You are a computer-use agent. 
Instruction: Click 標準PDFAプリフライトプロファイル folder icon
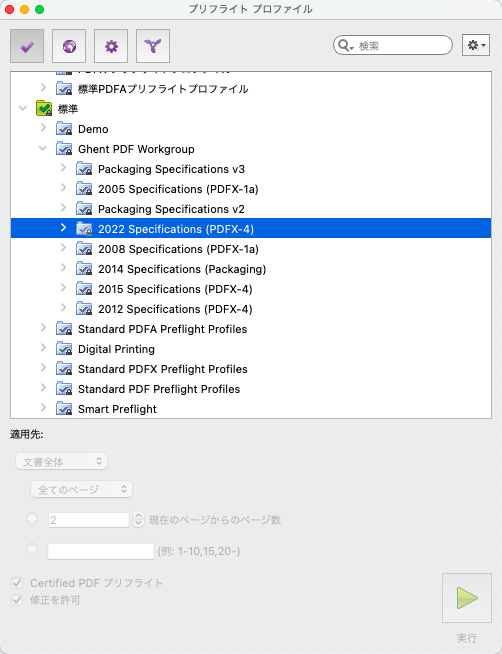coord(64,88)
